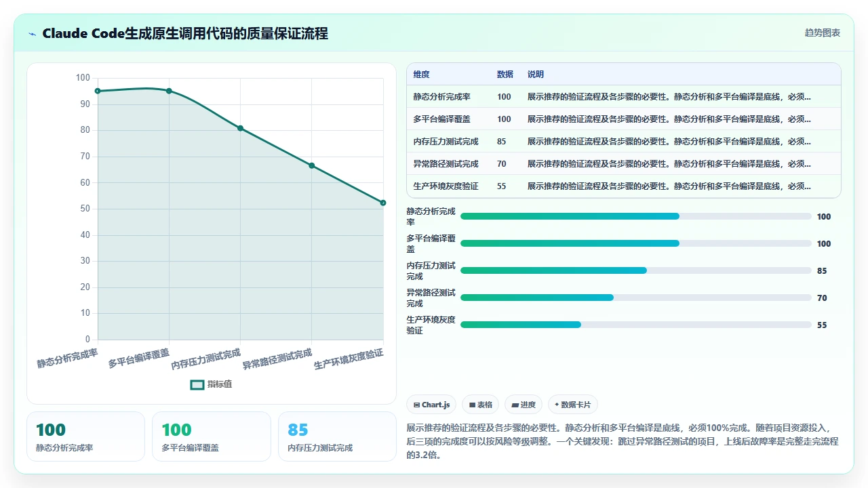Open the 内存压力测试完成 stat card showing 85
Screen dimensions: 868x488
337,436
